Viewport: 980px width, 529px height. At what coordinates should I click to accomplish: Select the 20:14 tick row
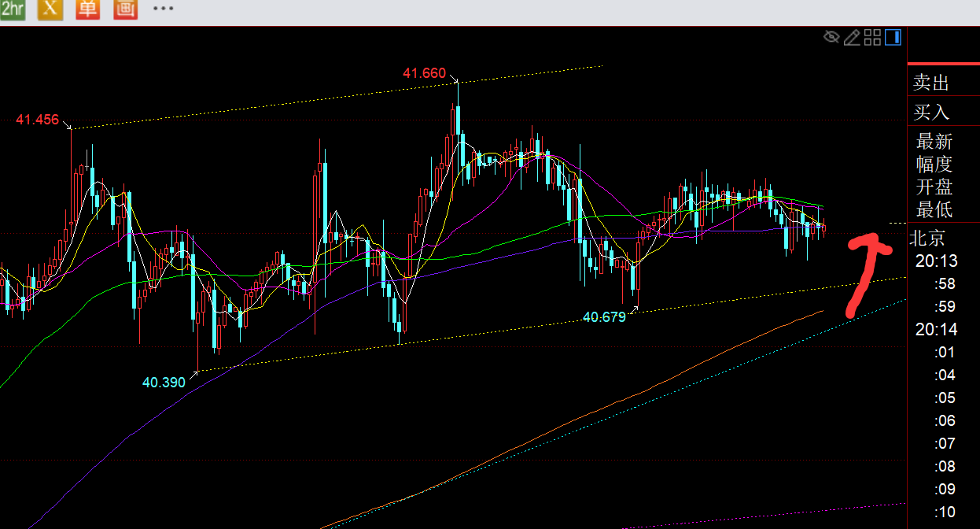[936, 330]
